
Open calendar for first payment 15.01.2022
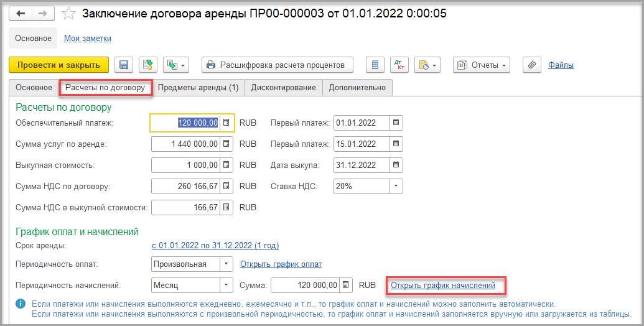point(396,144)
